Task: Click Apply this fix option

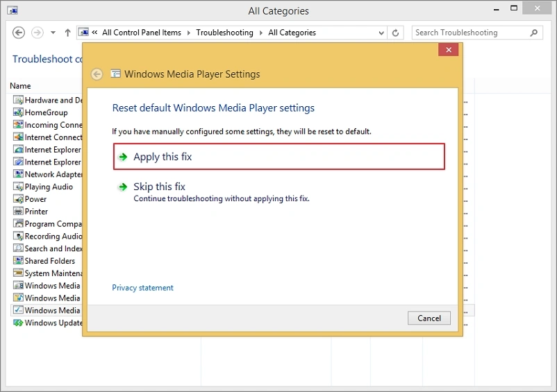Action: point(279,156)
